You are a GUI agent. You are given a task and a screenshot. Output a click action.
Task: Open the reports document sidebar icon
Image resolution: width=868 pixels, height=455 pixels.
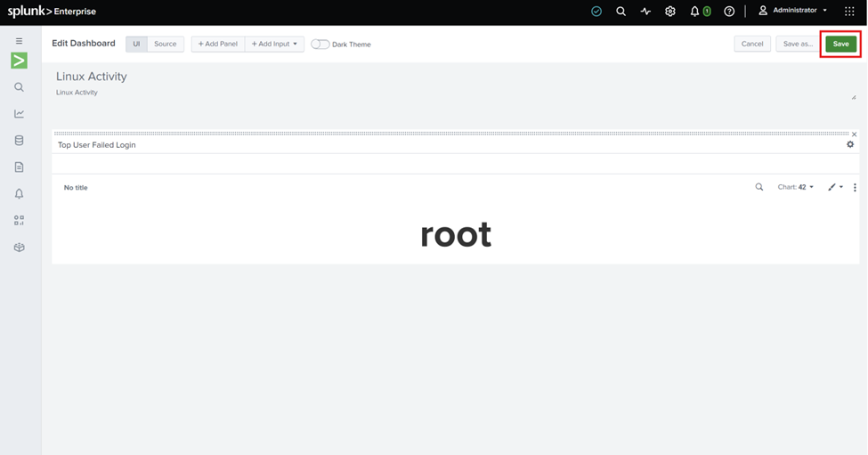19,167
